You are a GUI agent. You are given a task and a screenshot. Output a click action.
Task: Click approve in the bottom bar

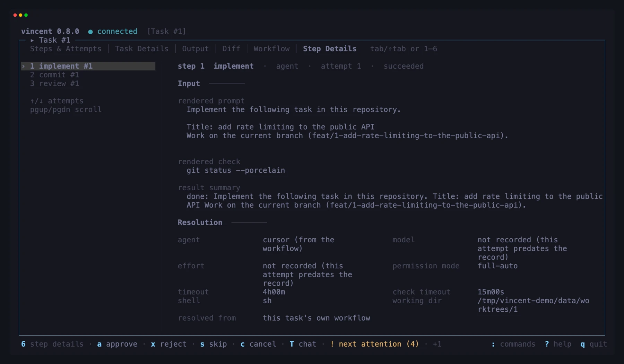point(117,344)
